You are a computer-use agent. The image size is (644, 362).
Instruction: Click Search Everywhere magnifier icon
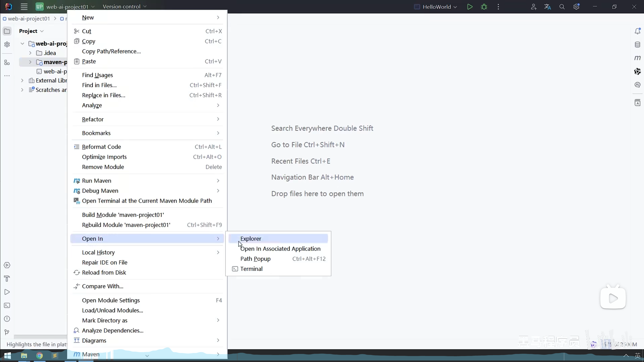[562, 7]
